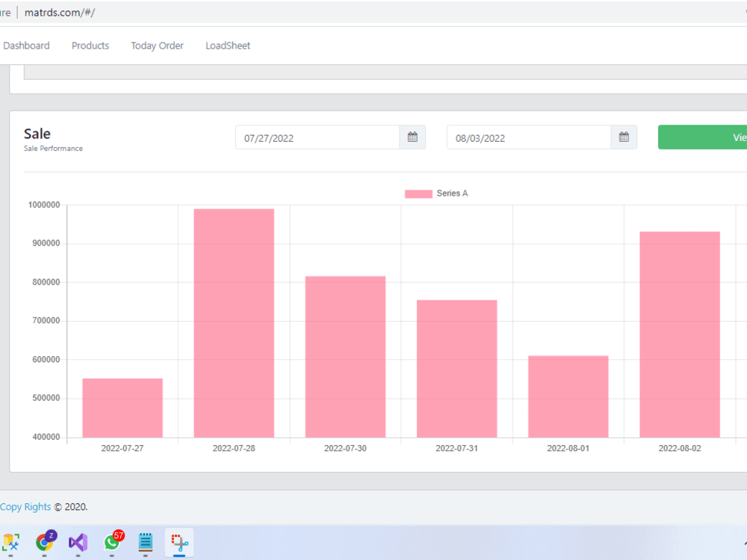Open the LoadSheet menu item
Viewport: 747px width, 560px height.
228,46
